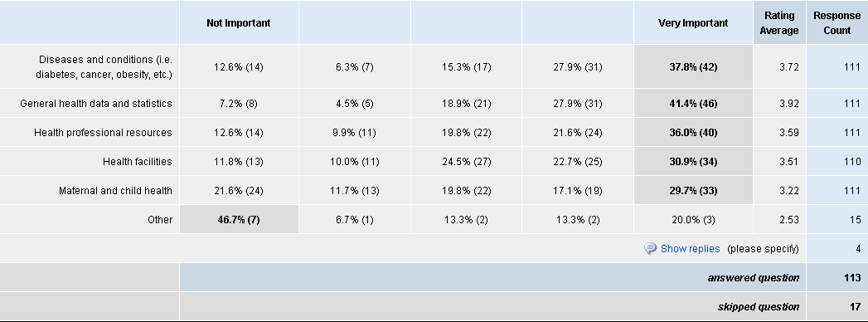Screen dimensions: 868x322
Task: Click the Very Important column header
Action: (x=693, y=22)
